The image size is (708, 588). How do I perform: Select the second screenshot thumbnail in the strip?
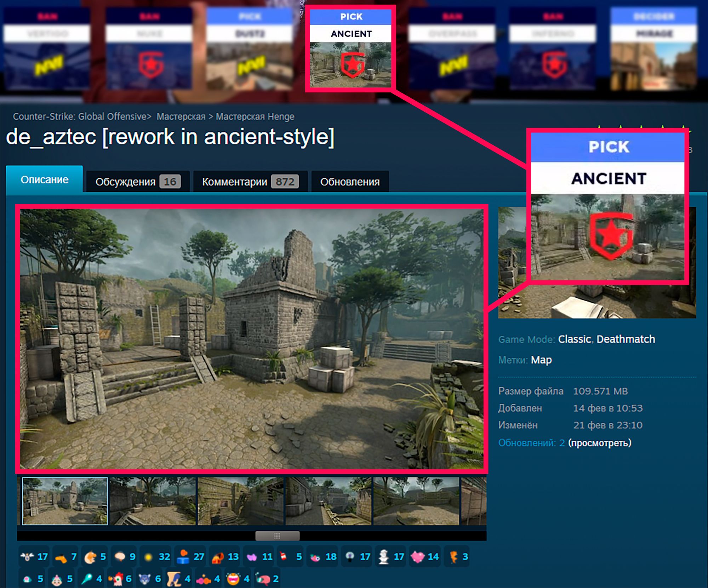pos(153,501)
